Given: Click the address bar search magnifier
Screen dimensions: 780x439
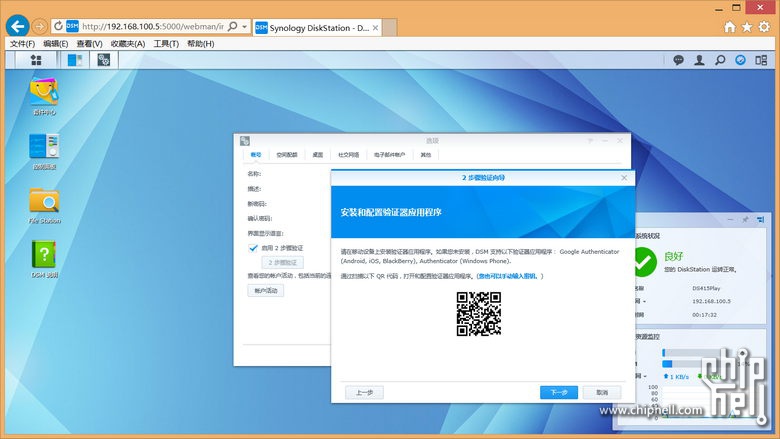Looking at the screenshot, I should pos(232,26).
